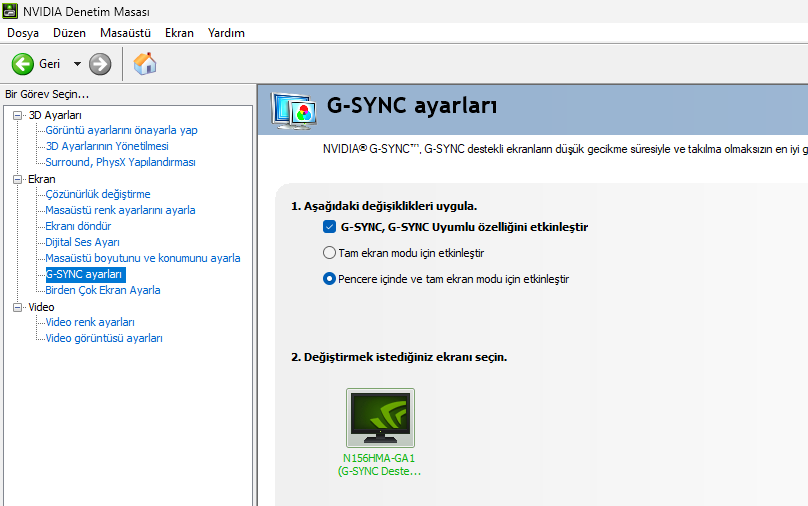The width and height of the screenshot is (808, 506).
Task: Collapse the 3D Ayarları tree node
Action: (18, 115)
